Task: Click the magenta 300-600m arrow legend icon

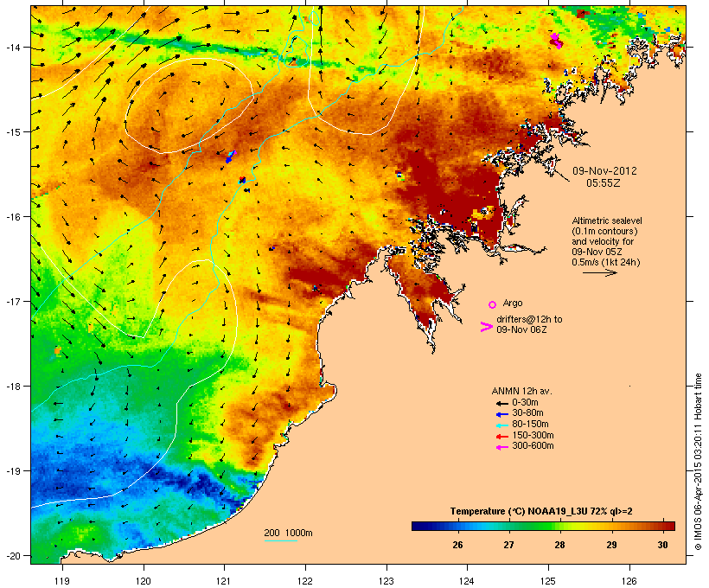Action: [x=501, y=447]
